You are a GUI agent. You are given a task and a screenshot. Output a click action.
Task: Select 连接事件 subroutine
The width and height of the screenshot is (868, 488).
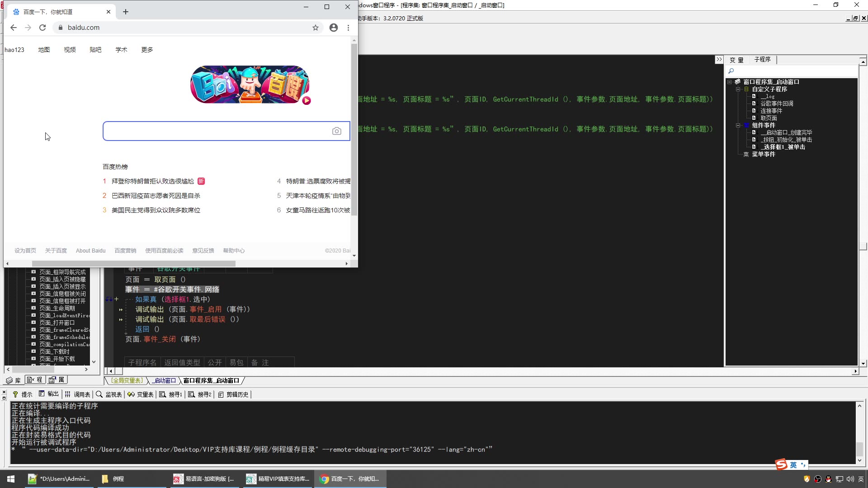(x=771, y=111)
